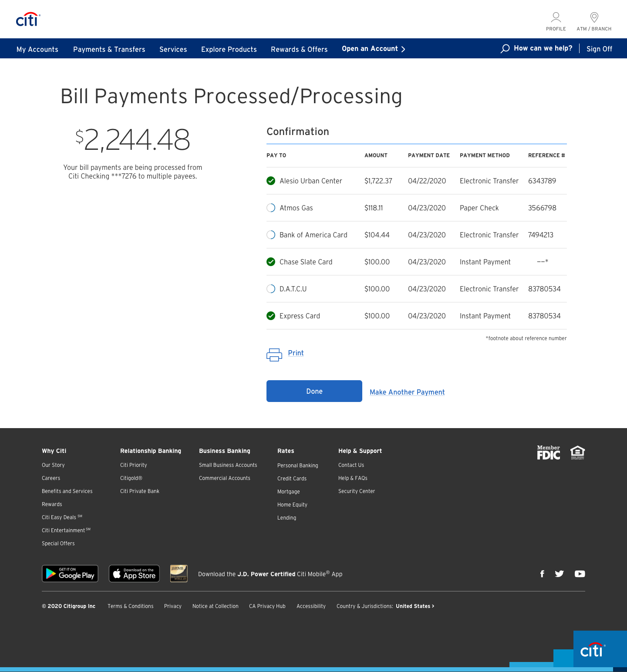Image resolution: width=627 pixels, height=672 pixels.
Task: Click the chevron after Open an Account
Action: click(x=403, y=49)
